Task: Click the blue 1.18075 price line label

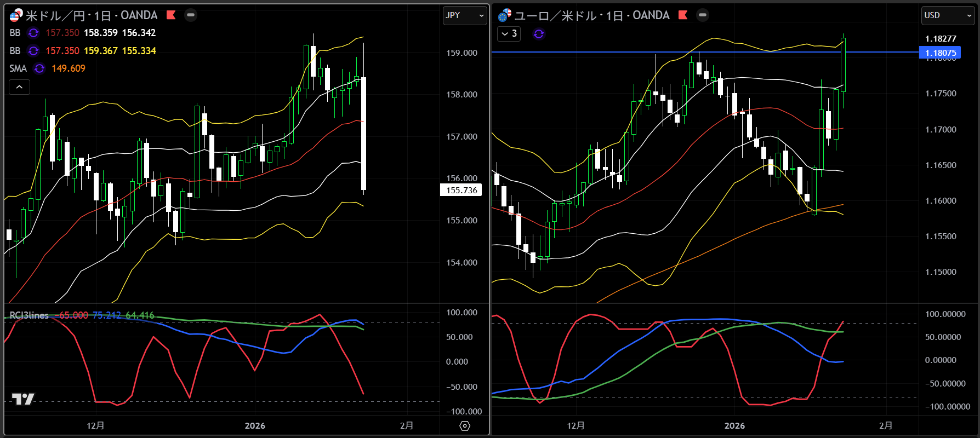Action: pyautogui.click(x=940, y=53)
